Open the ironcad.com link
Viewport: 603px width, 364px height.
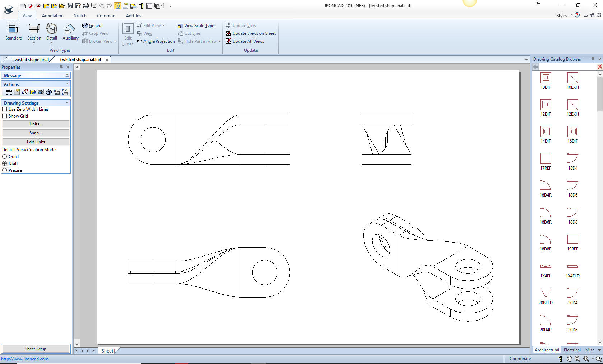pyautogui.click(x=25, y=359)
